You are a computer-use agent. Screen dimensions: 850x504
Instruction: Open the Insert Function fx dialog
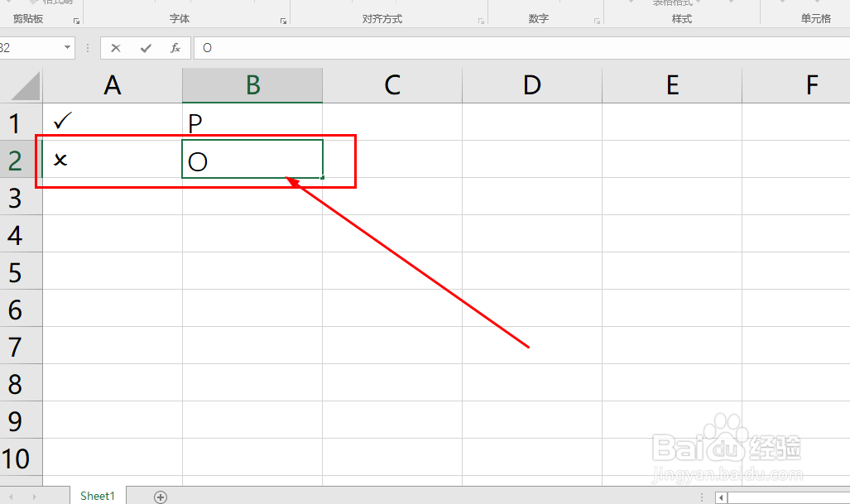175,48
